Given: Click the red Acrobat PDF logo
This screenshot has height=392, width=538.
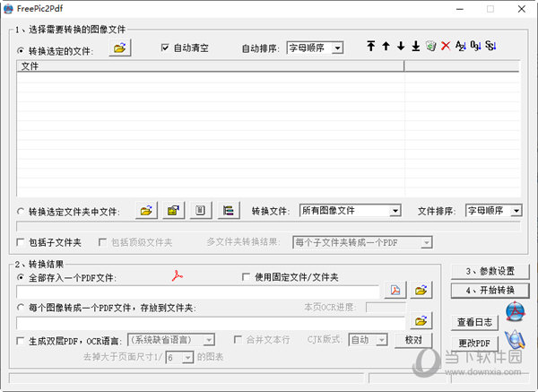Looking at the screenshot, I should 177,275.
